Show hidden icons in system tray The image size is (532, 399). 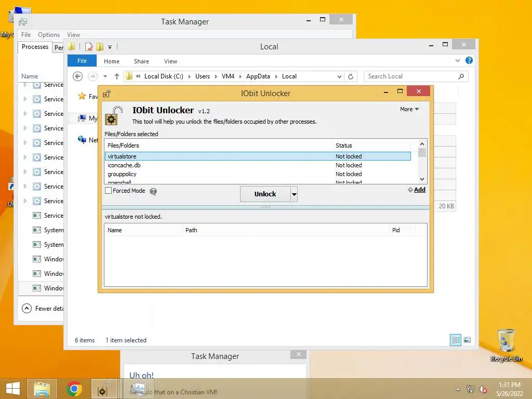pos(458,390)
